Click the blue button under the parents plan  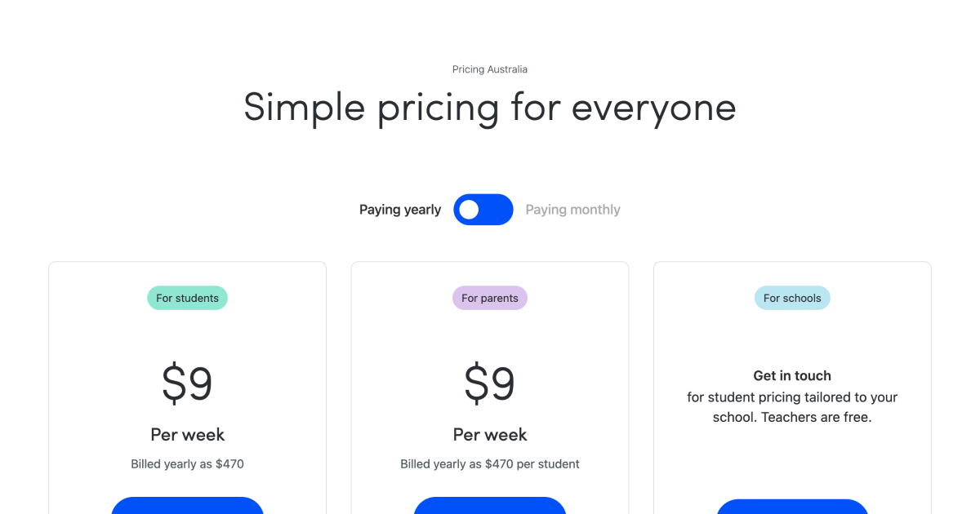(490, 509)
